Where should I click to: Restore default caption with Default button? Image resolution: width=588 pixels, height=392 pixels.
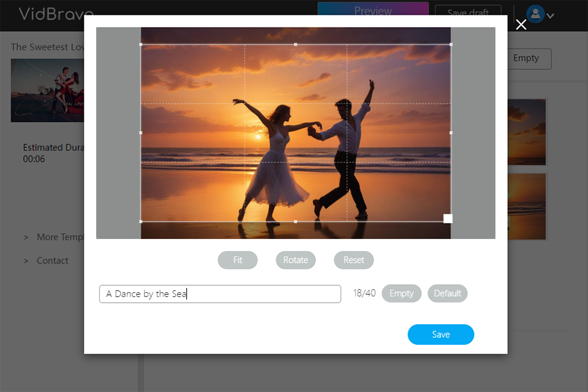coord(447,293)
